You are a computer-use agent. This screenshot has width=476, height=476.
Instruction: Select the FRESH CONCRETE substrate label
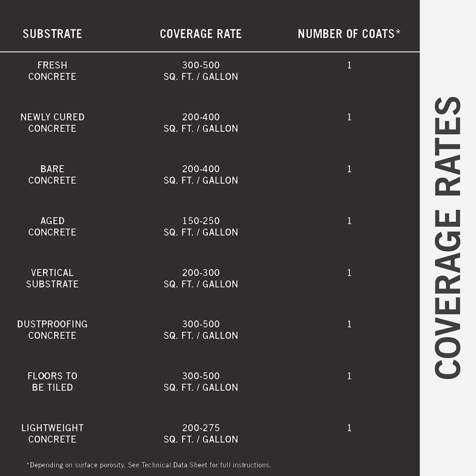point(52,71)
